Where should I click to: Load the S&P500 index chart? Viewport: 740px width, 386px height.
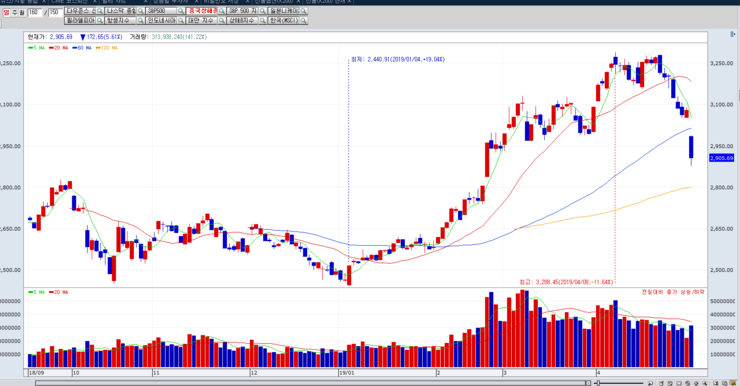161,11
